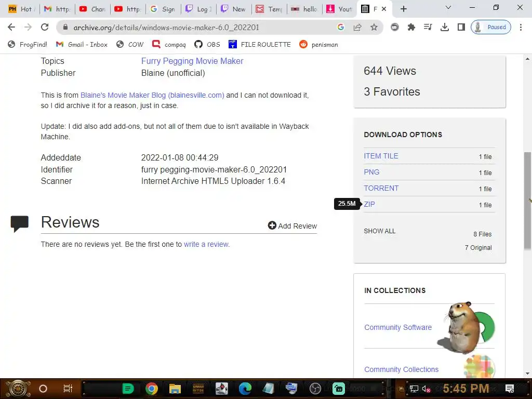Open the COW bookmark
The image size is (532, 399).
click(129, 45)
